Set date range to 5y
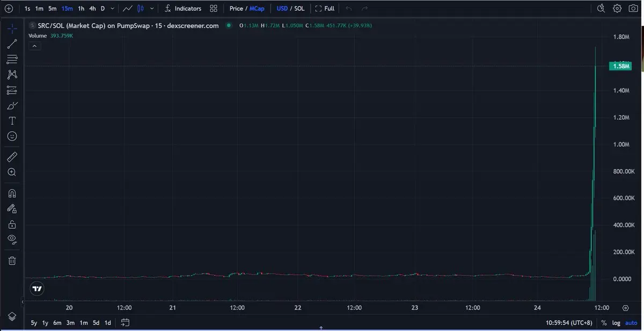This screenshot has height=331, width=644. pos(34,323)
